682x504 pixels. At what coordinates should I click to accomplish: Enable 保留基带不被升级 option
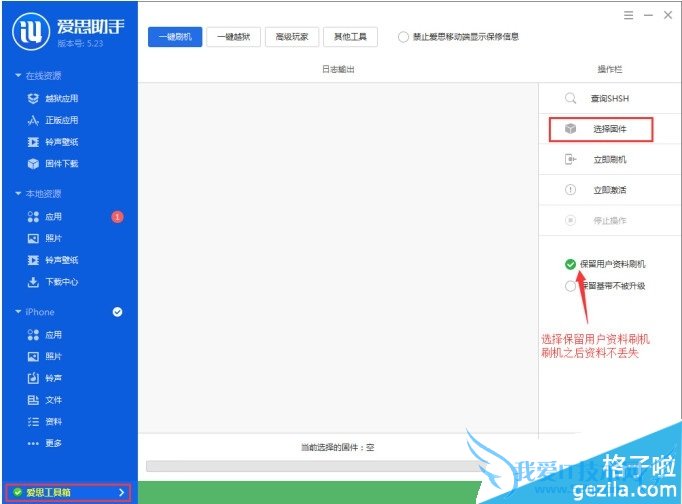pyautogui.click(x=570, y=286)
